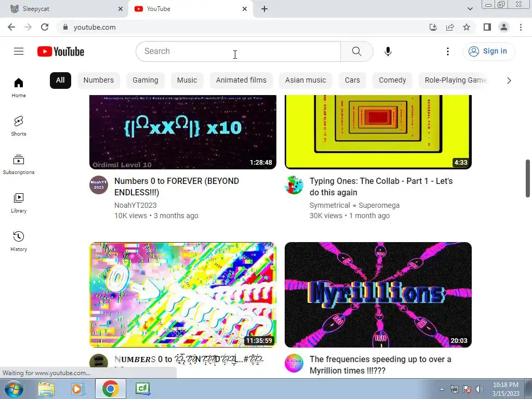
Task: Open the YouTube hamburger guide menu
Action: coord(19,51)
